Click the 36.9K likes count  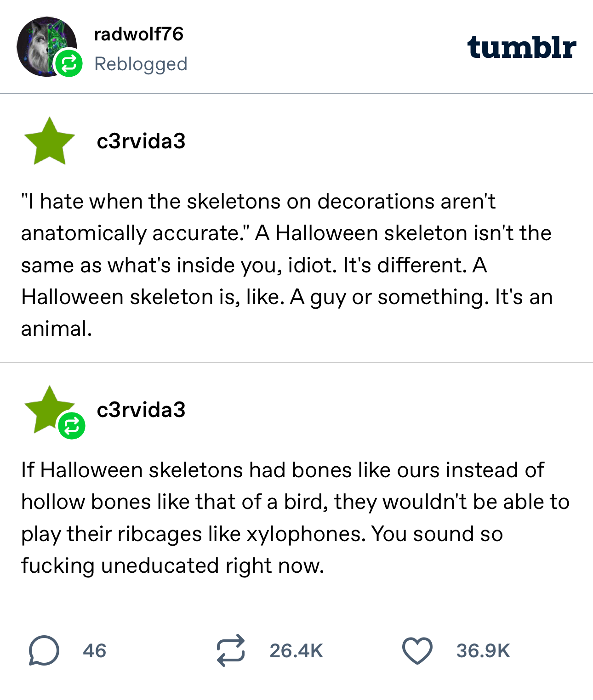(483, 651)
